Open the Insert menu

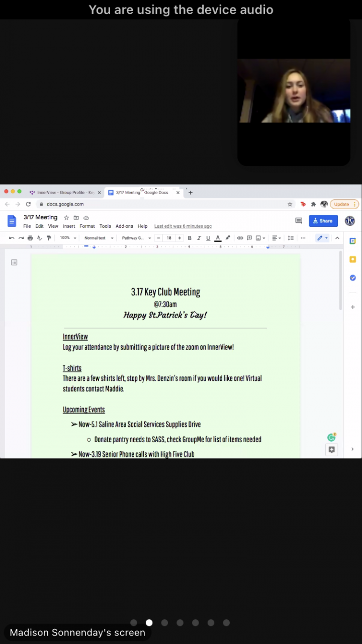(69, 226)
